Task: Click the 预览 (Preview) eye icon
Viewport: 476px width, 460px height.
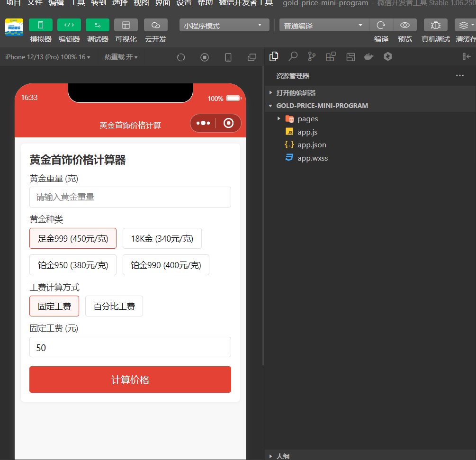Action: (405, 25)
